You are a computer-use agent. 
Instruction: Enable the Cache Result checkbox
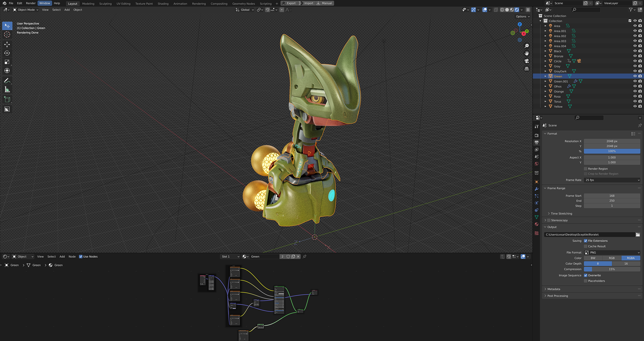tap(586, 246)
